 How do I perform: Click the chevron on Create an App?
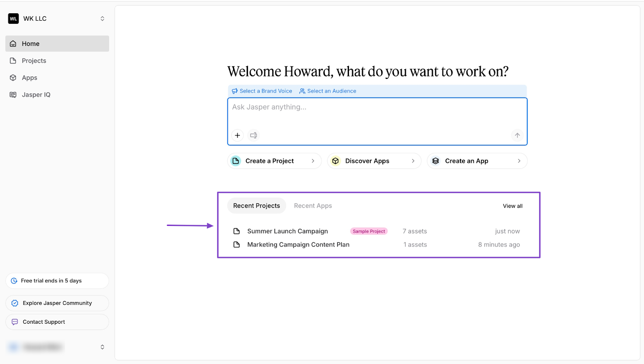(519, 161)
